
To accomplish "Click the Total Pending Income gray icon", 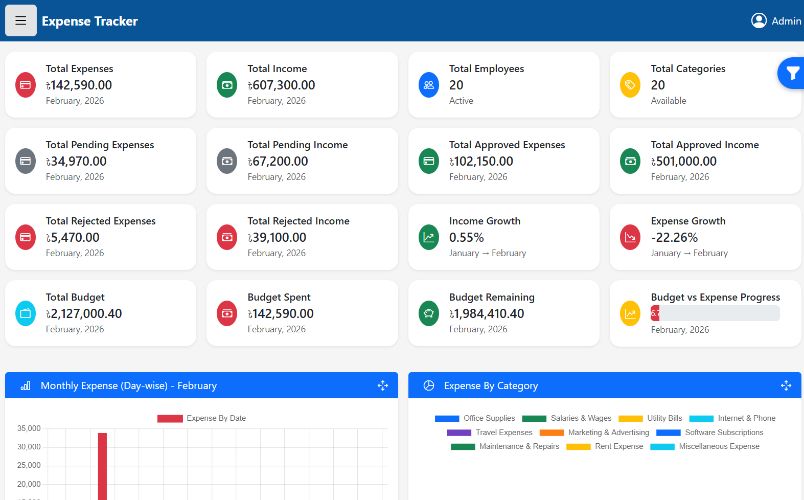I will [227, 161].
